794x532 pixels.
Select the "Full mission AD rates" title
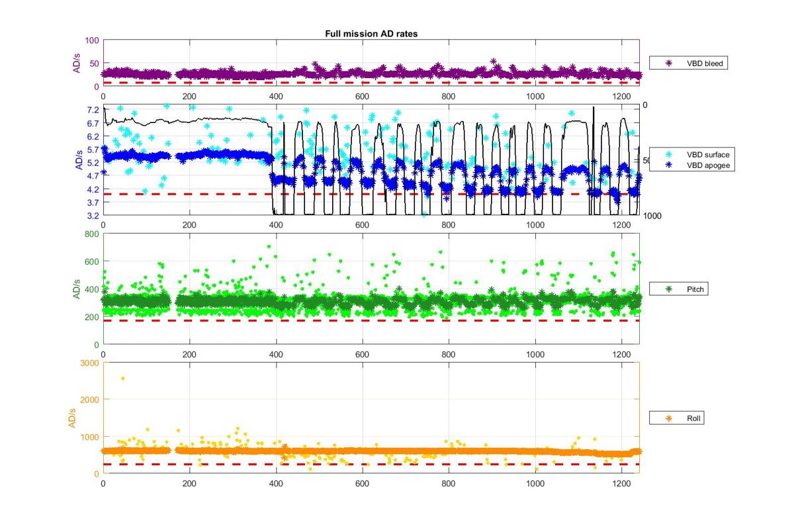click(x=371, y=34)
